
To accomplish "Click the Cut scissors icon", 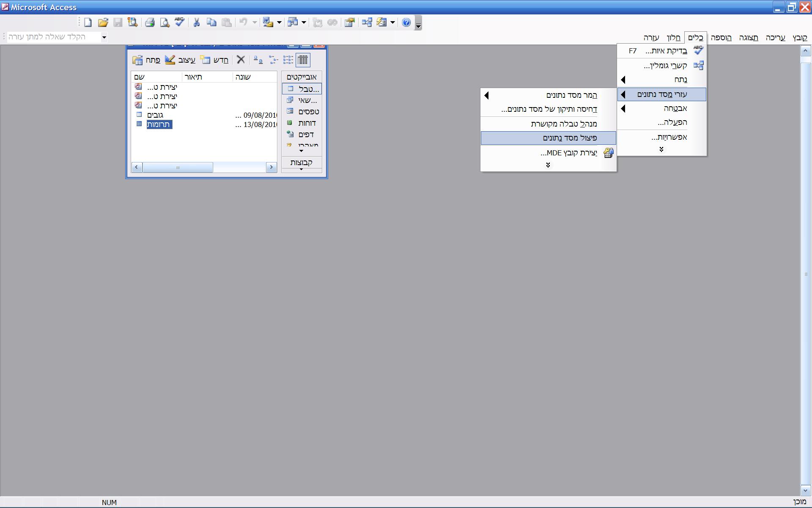I will tap(196, 22).
